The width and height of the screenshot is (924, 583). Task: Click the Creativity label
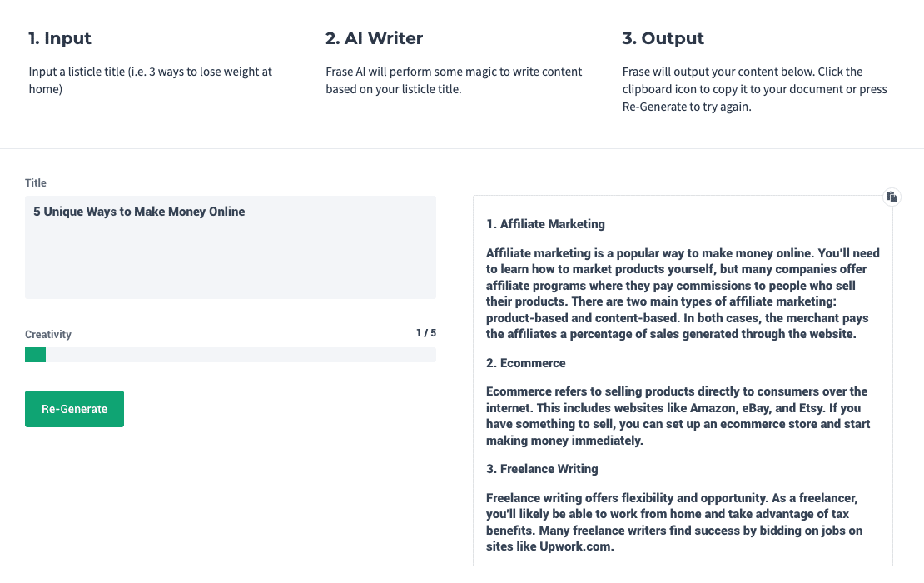pyautogui.click(x=47, y=334)
